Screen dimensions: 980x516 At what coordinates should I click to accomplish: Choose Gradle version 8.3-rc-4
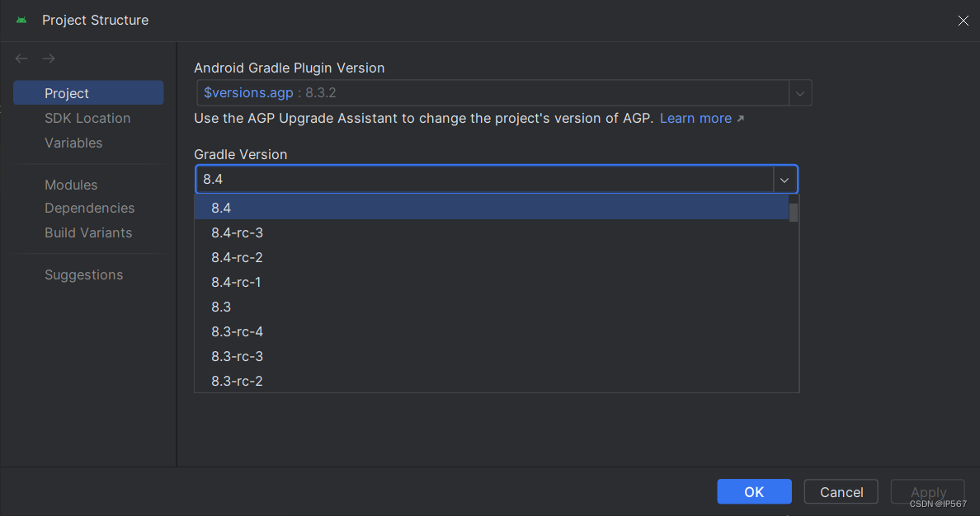[x=492, y=331]
